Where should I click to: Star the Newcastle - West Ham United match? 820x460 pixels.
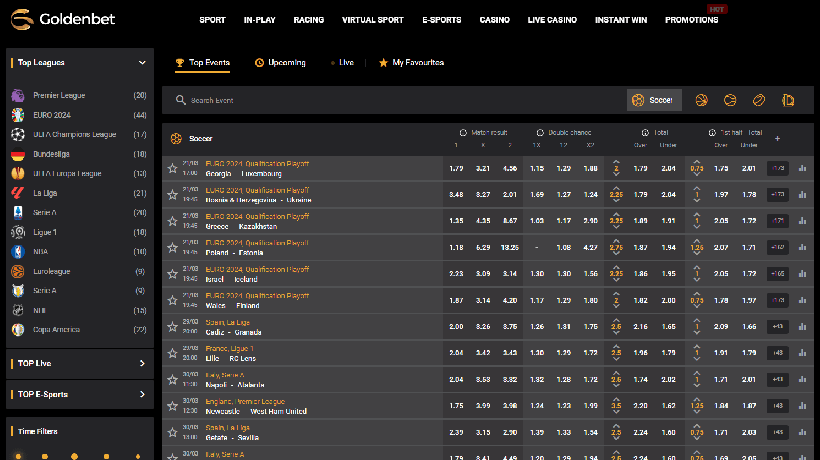point(173,405)
